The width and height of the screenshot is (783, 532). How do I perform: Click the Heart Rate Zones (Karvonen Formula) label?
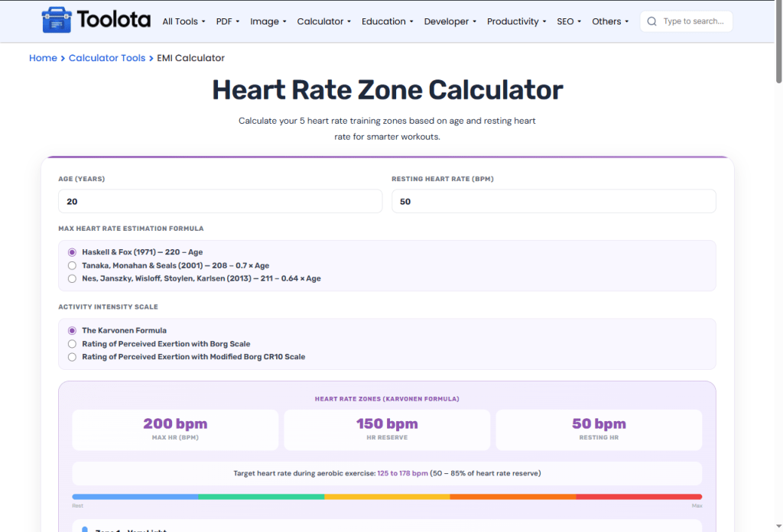[387, 399]
